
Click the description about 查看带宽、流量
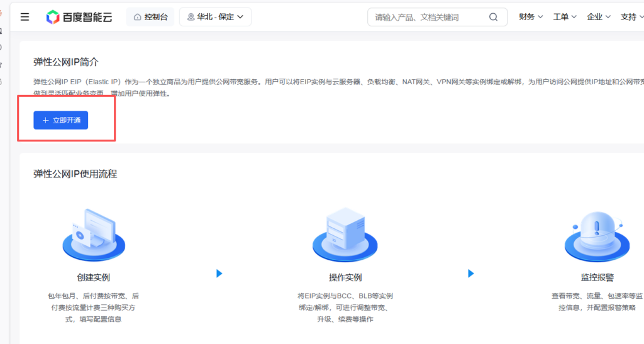click(x=597, y=302)
